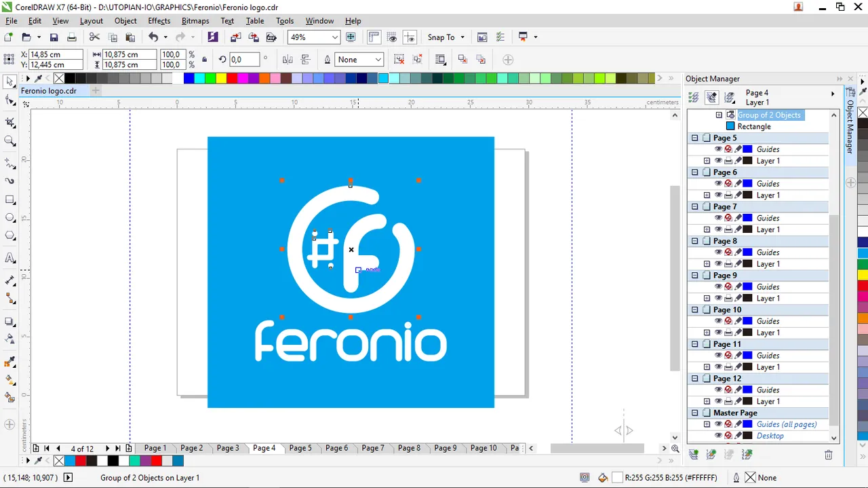Click the Import icon
Screen dimensions: 868x488
[x=235, y=37]
